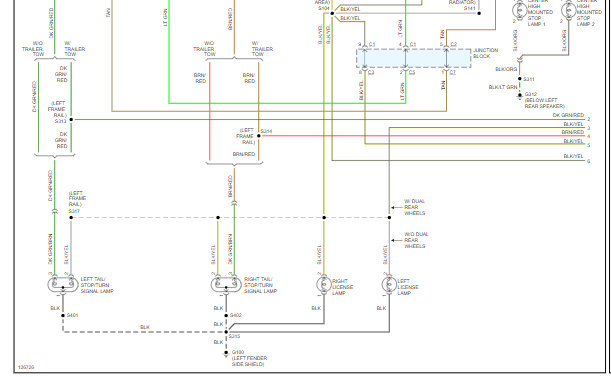Click the horizontal BLK/ORG label above S311
The image size is (611, 377).
506,69
